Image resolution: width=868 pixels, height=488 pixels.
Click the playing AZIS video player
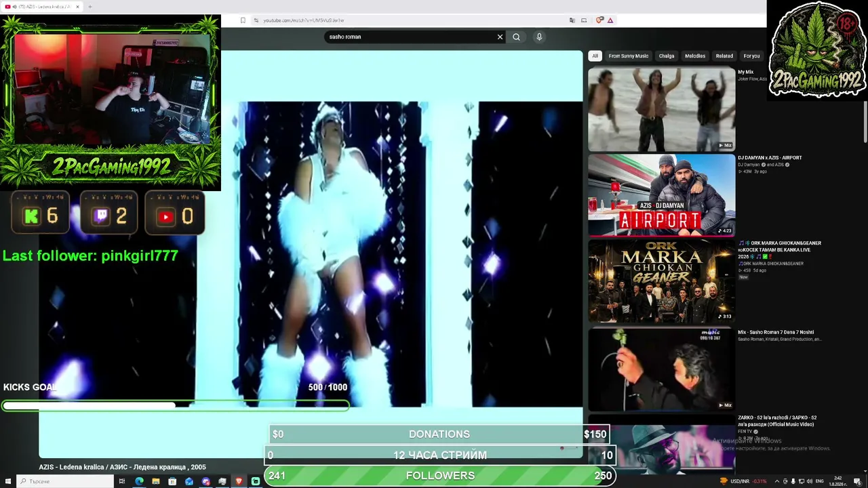point(311,254)
